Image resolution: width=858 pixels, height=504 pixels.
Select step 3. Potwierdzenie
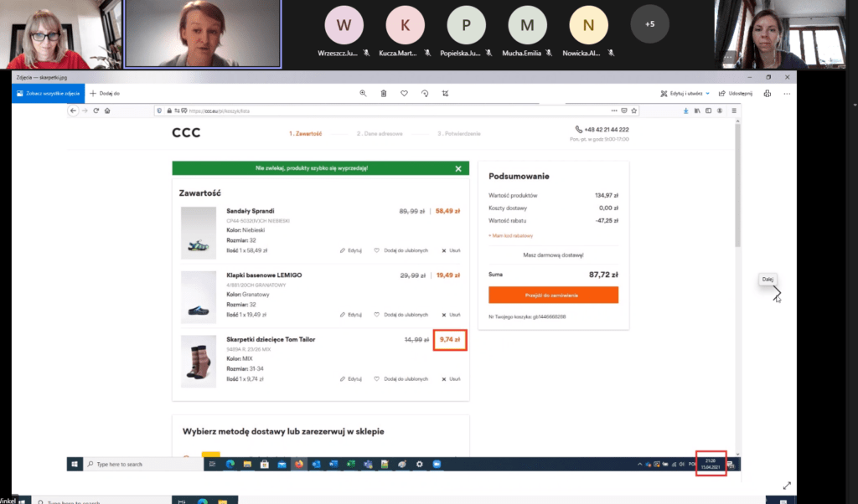459,133
